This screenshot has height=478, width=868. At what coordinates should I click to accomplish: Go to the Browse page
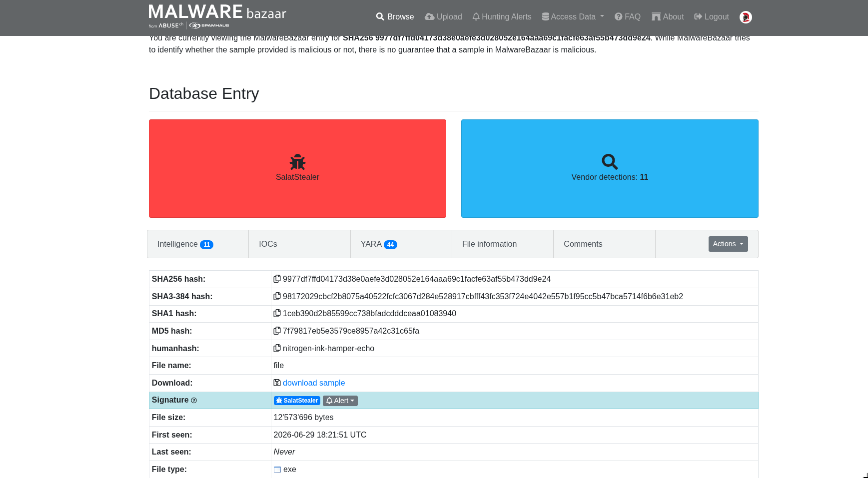pos(395,16)
